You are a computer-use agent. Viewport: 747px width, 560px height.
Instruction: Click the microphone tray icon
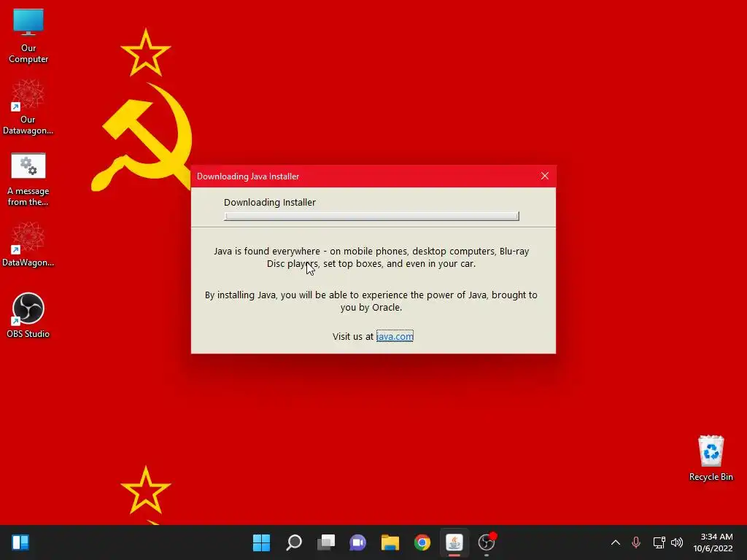click(636, 542)
